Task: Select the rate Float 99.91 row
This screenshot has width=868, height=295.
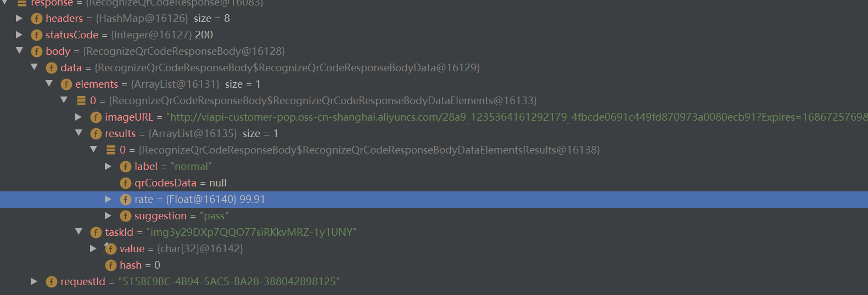Action: [x=434, y=200]
